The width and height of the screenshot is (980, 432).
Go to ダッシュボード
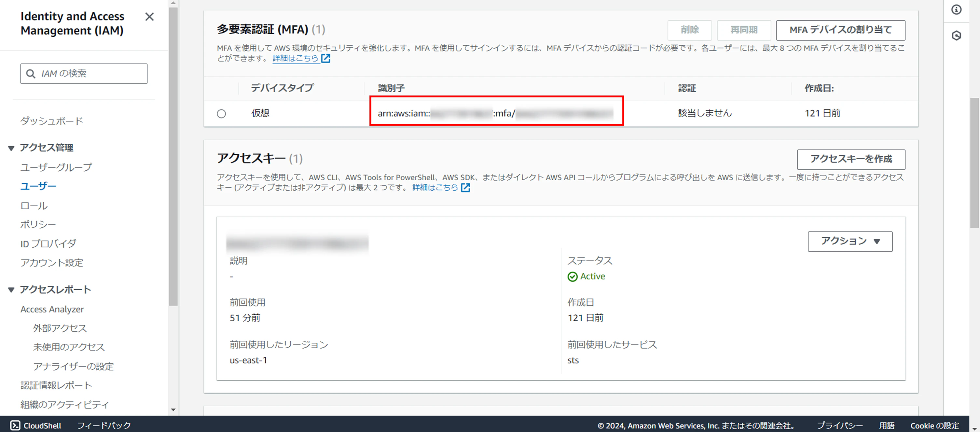tap(51, 121)
